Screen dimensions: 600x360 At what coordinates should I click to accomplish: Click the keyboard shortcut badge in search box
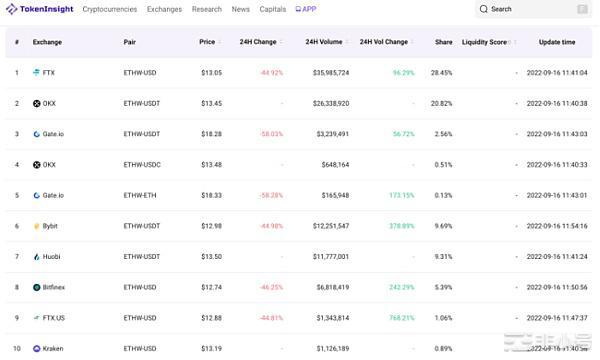coord(582,9)
